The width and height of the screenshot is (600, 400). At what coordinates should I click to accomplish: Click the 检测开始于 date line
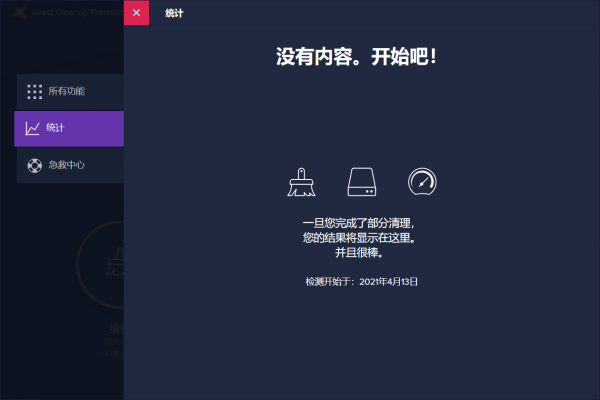pyautogui.click(x=361, y=282)
